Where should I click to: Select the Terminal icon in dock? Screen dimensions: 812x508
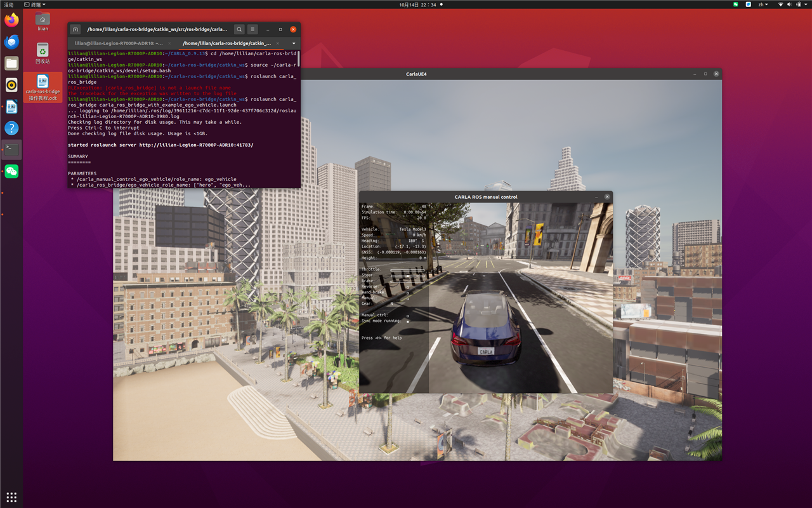11,150
